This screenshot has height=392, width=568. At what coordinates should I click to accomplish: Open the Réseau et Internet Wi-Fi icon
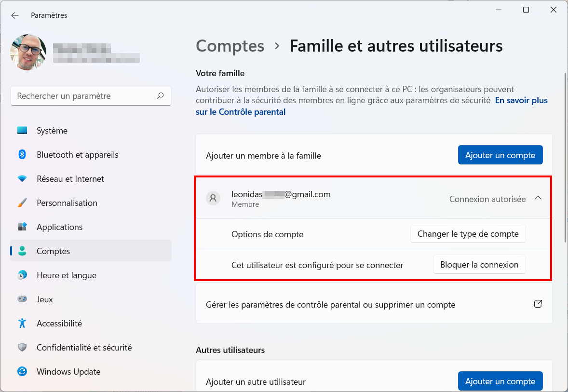pyautogui.click(x=22, y=178)
